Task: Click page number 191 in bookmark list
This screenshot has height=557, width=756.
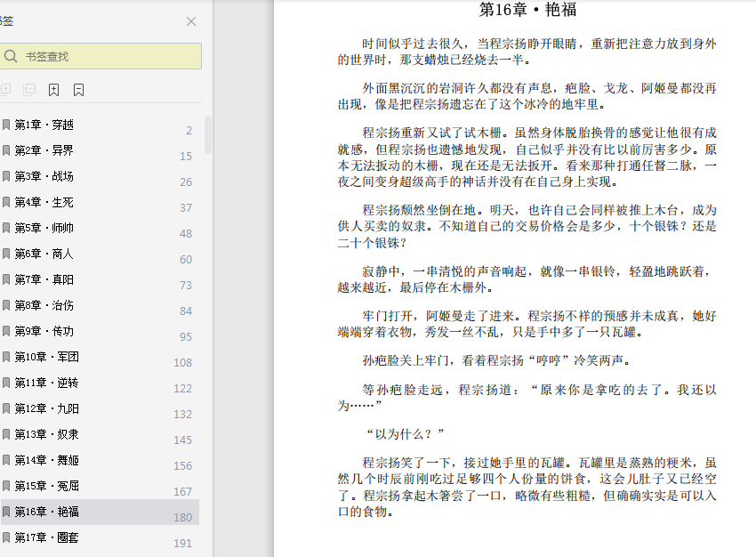Action: click(182, 544)
